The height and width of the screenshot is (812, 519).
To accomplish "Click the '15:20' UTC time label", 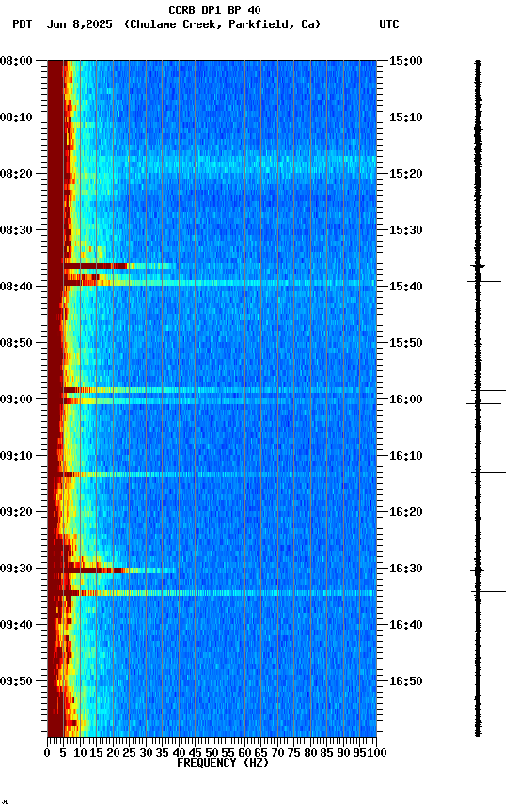I will [406, 174].
